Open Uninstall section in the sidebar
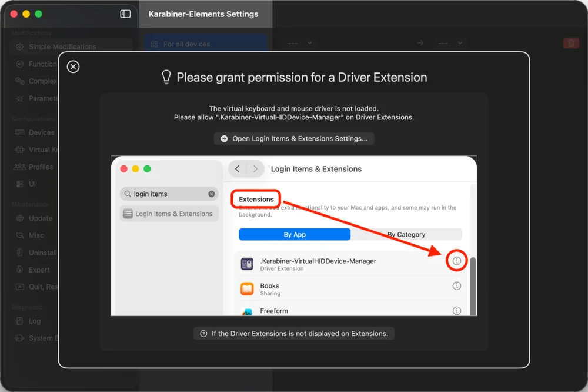Image resolution: width=588 pixels, height=392 pixels. coord(36,253)
